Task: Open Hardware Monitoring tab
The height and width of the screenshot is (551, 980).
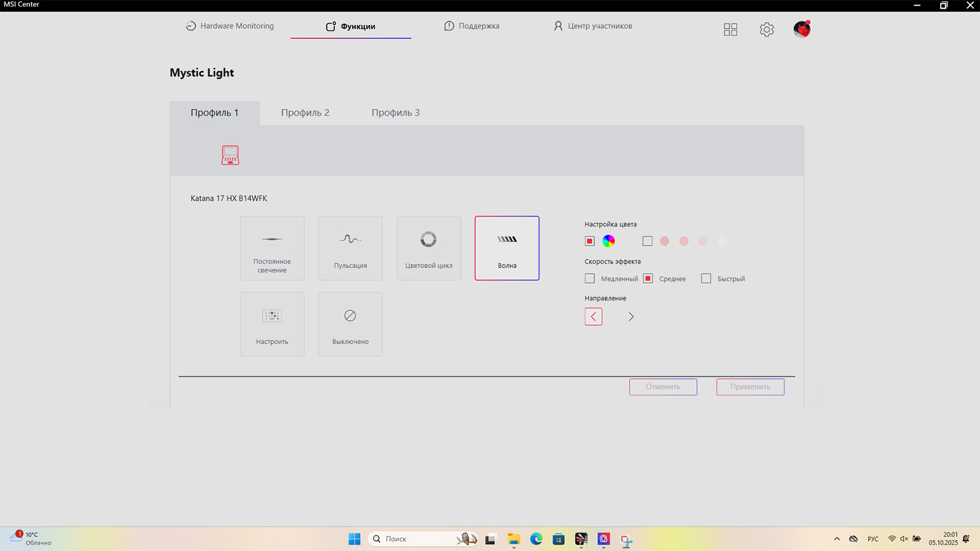Action: pyautogui.click(x=230, y=26)
